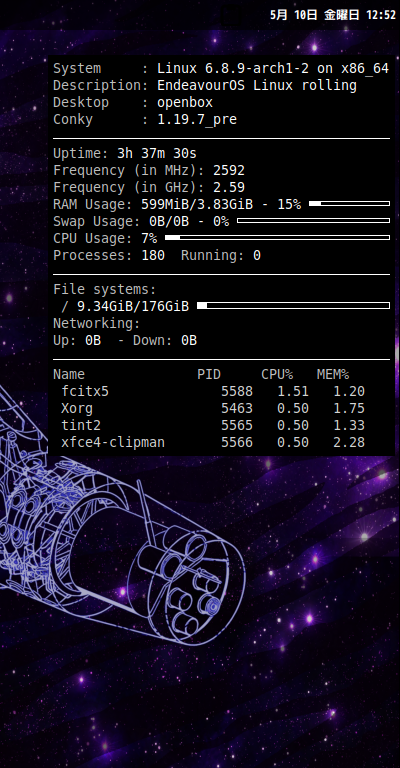Image resolution: width=400 pixels, height=768 pixels.
Task: Click the Uptime value text
Action: tap(157, 153)
